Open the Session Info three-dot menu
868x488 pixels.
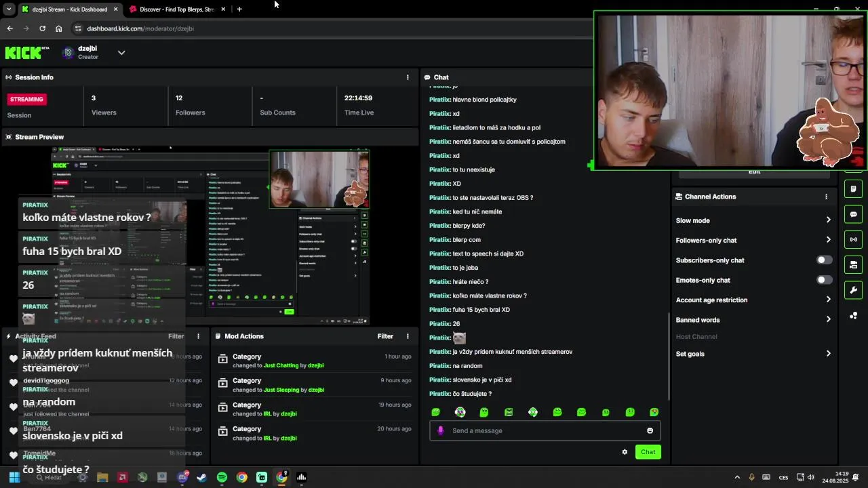[x=408, y=77]
